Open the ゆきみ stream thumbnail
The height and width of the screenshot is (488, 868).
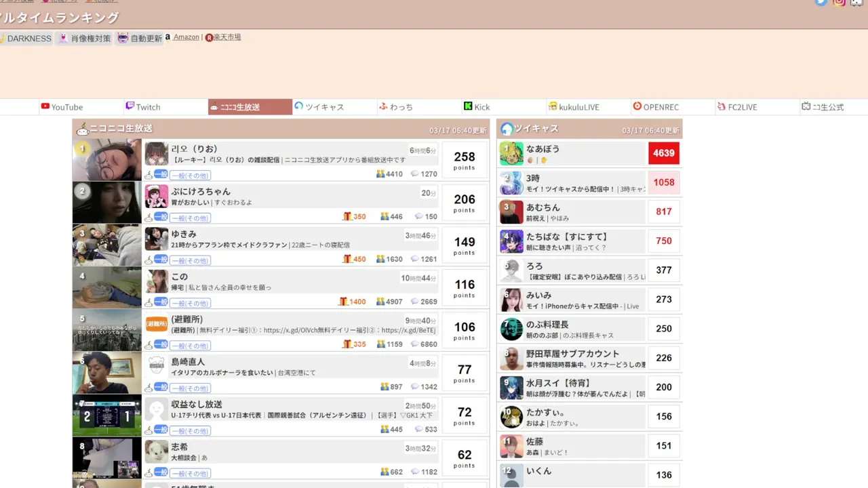107,245
